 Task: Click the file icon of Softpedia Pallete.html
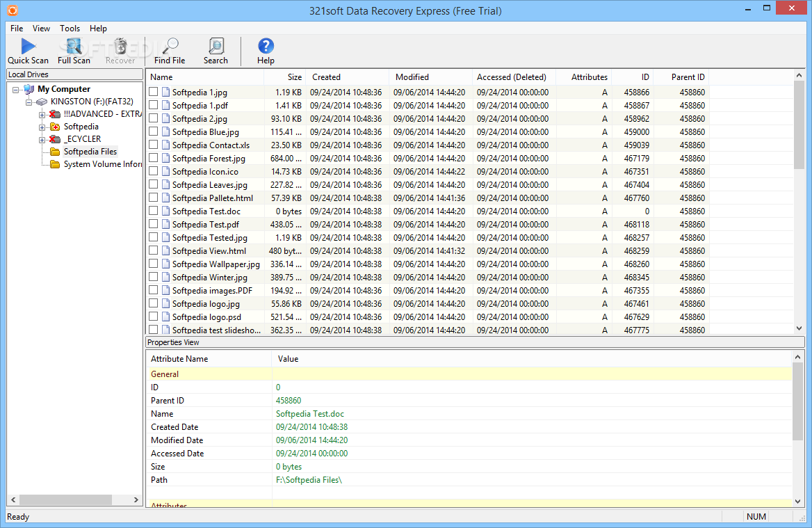pos(165,198)
